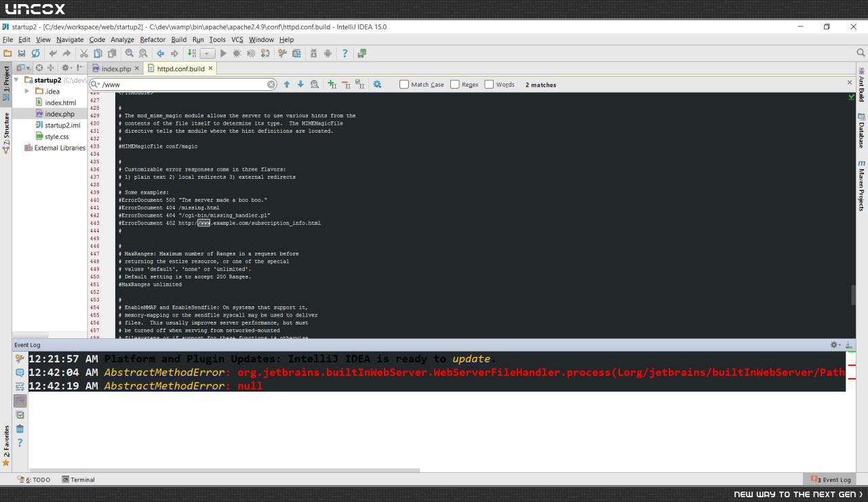Select style.css in project tree
Viewport: 868px width, 502px height.
coord(52,136)
